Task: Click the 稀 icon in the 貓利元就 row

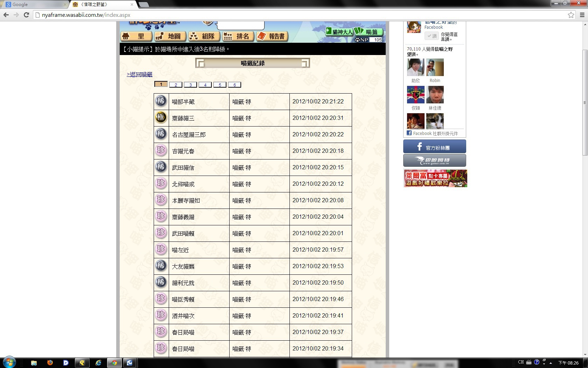Action: coord(161,282)
